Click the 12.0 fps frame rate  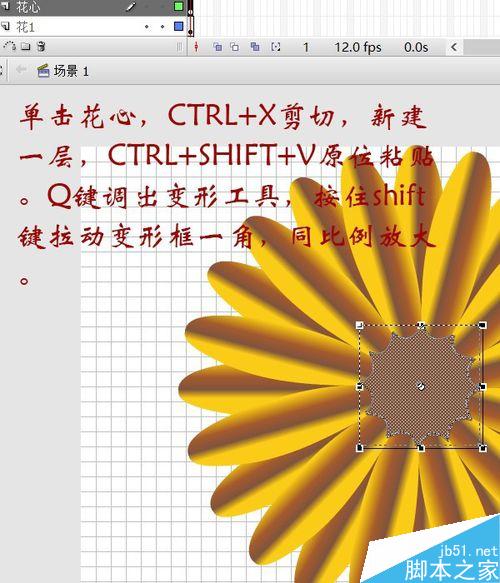point(358,47)
